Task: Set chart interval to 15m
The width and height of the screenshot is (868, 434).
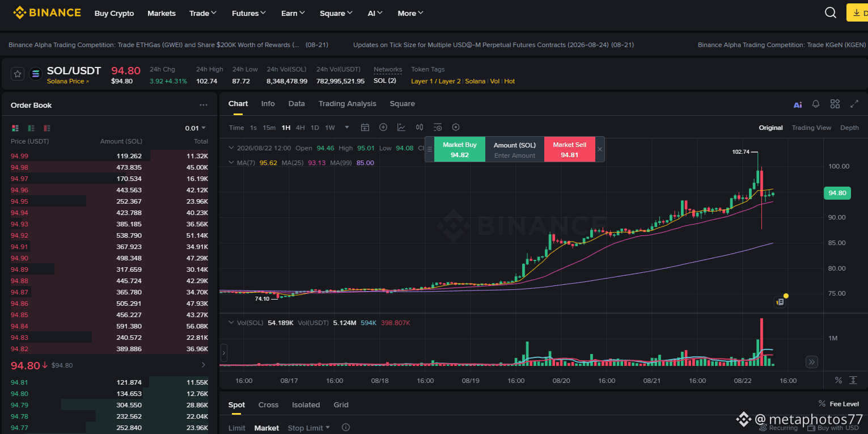Action: (269, 128)
